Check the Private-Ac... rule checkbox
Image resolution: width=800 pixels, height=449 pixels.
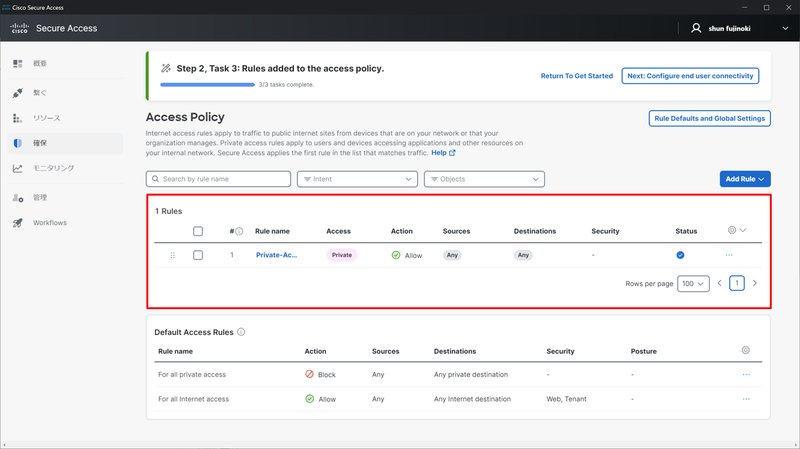[x=198, y=255]
